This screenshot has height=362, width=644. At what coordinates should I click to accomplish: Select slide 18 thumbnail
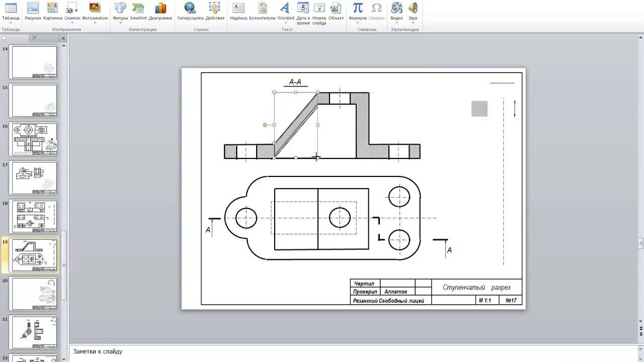tap(34, 216)
